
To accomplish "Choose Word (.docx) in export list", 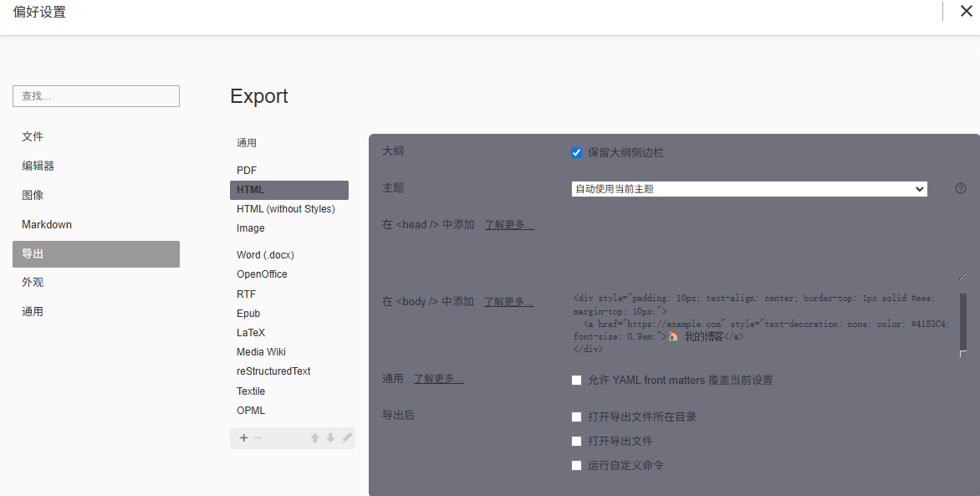I will 265,255.
